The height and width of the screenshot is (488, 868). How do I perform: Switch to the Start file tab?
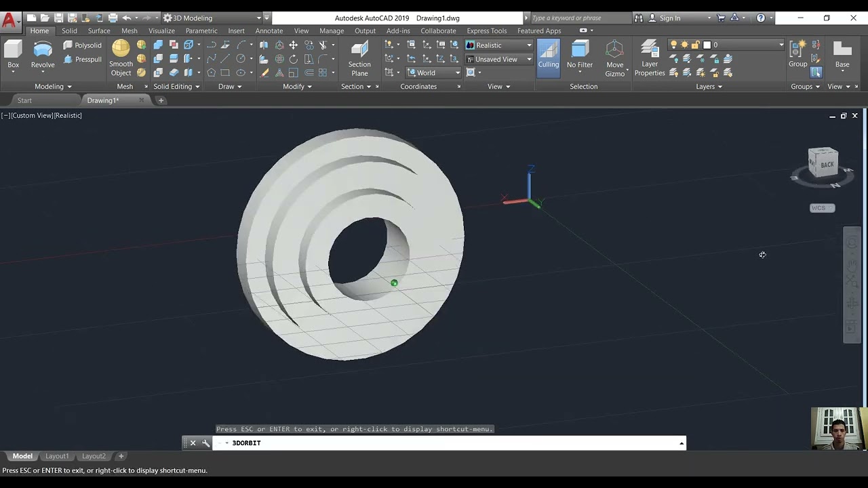click(x=24, y=100)
